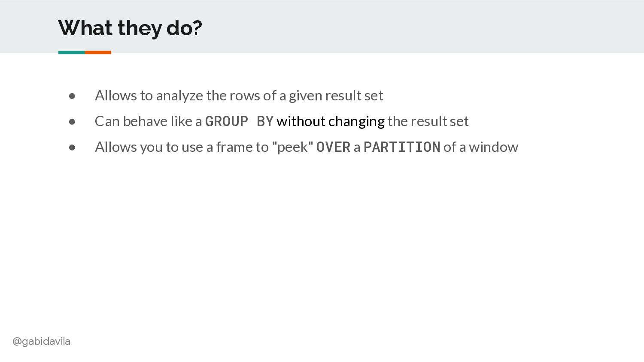Click the PARTITION keyword
644x362 pixels.
tap(402, 147)
